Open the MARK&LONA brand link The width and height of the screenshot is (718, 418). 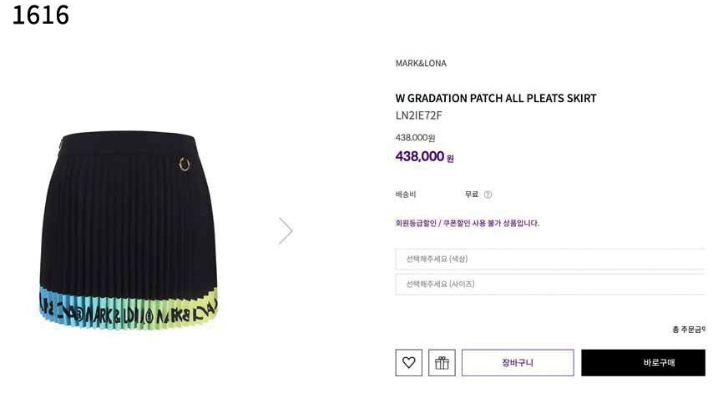pos(421,63)
